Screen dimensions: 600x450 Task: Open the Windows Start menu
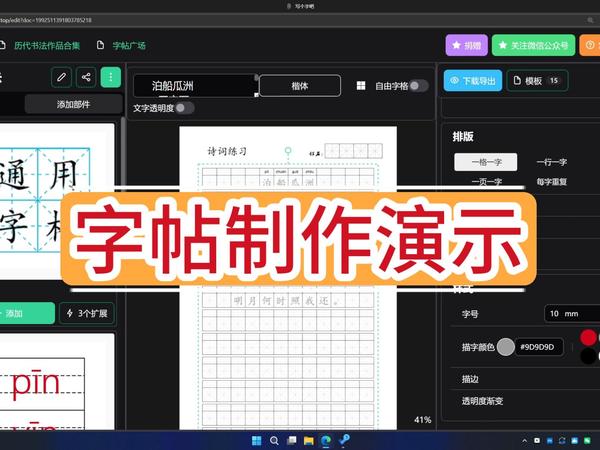point(256,441)
